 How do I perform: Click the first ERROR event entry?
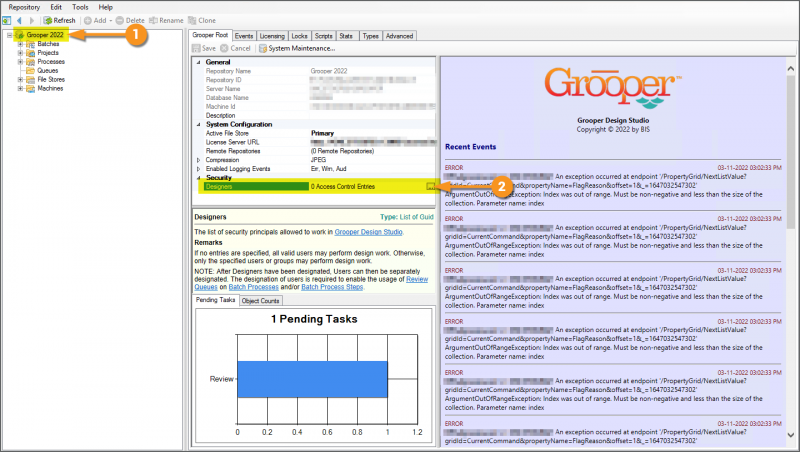613,185
